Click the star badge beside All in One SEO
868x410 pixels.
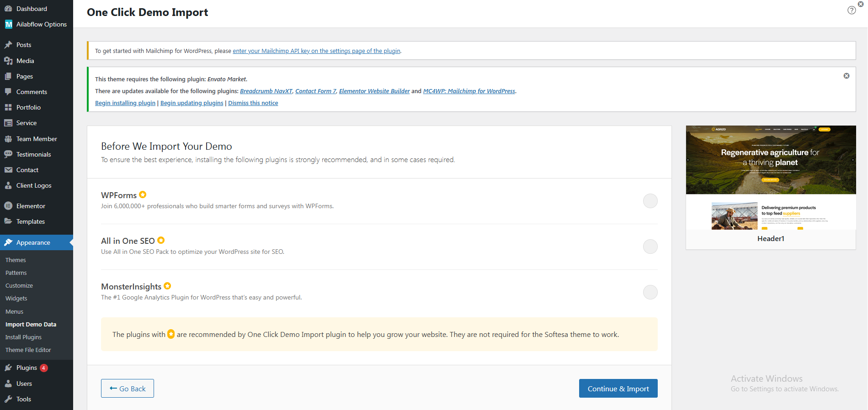(x=161, y=240)
